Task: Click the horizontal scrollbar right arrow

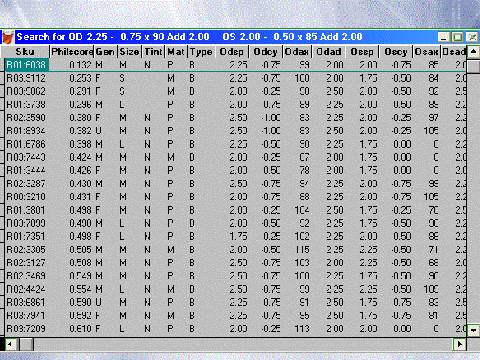Action: point(460,344)
